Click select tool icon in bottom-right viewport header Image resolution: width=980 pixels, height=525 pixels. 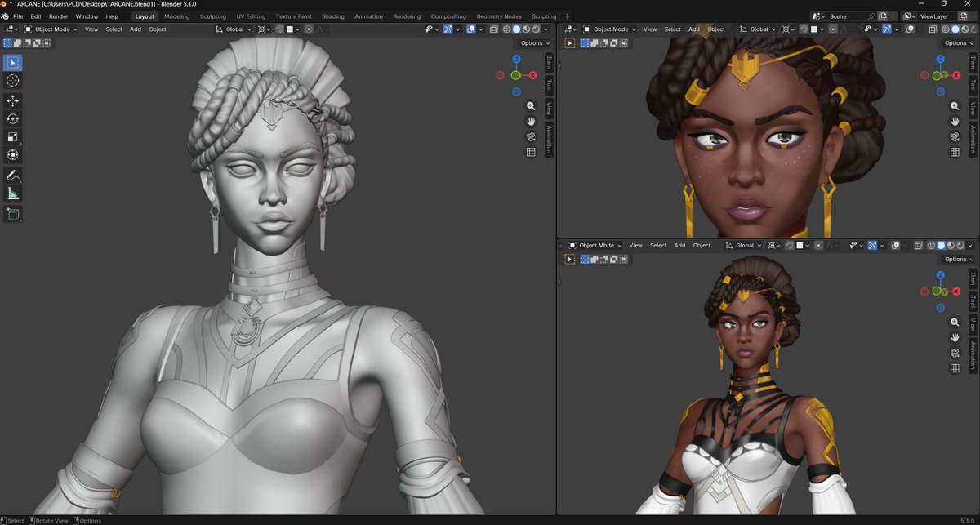coord(570,259)
